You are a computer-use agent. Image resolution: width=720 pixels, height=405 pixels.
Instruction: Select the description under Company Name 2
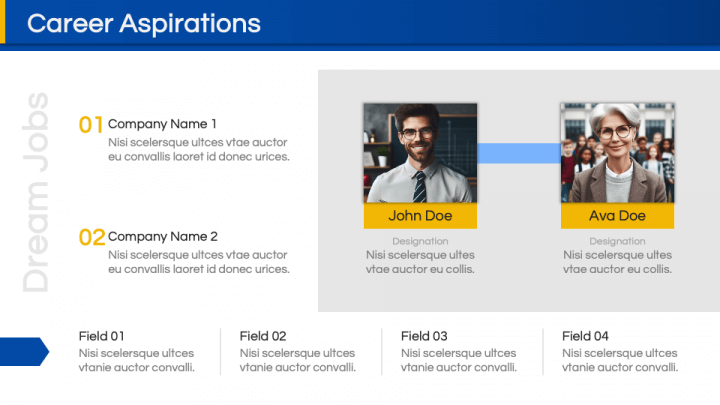[x=199, y=262]
